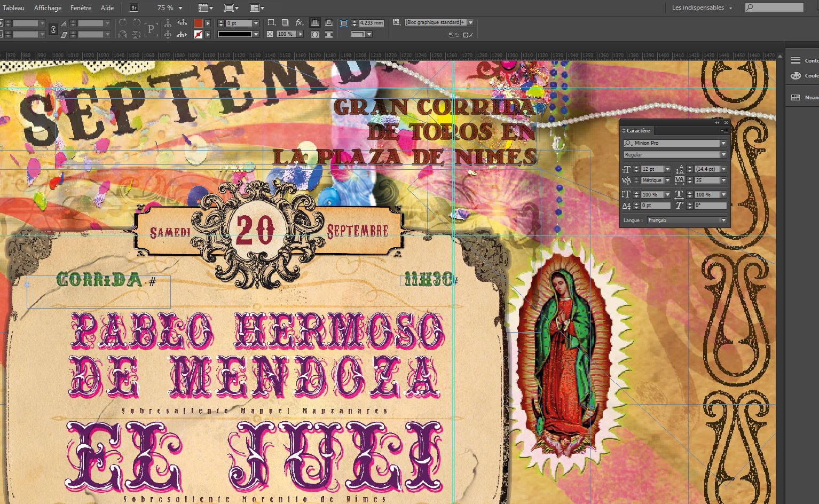The image size is (819, 504).
Task: Open the stroke swatch flyout arrow
Action: click(208, 34)
